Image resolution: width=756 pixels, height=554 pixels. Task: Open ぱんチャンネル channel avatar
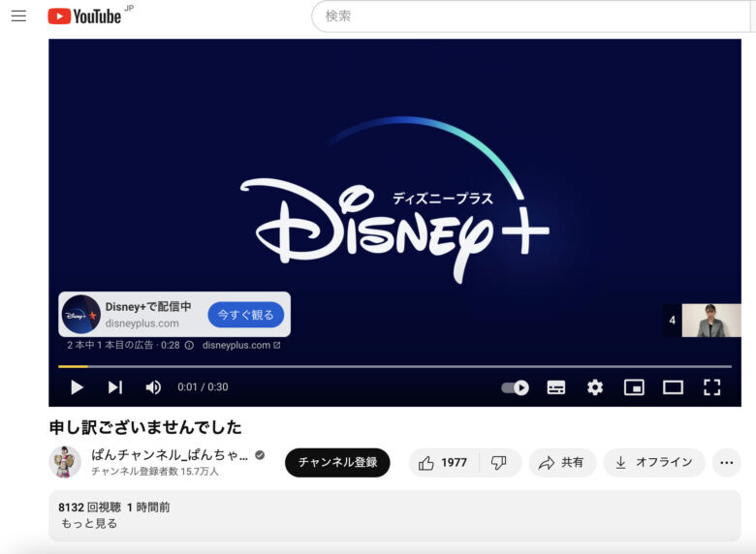point(65,462)
